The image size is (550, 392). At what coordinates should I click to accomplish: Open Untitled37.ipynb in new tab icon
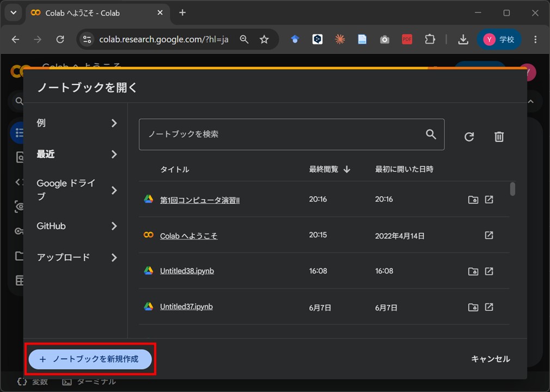489,307
